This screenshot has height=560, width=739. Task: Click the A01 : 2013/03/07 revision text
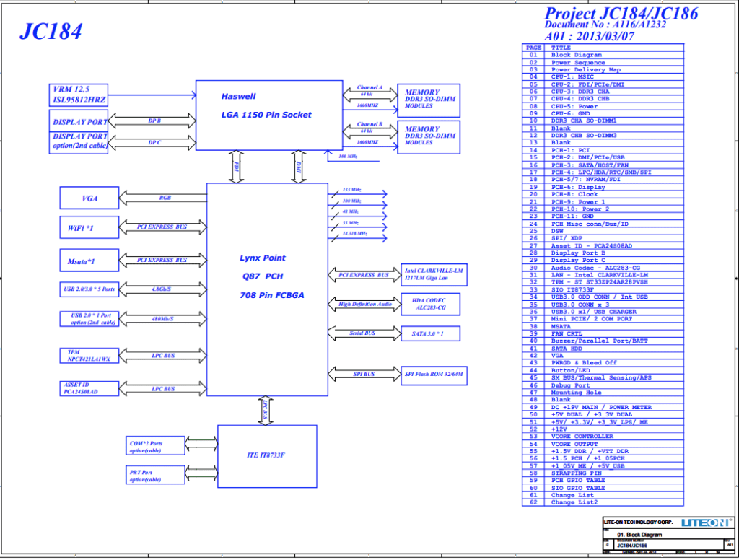coord(589,36)
